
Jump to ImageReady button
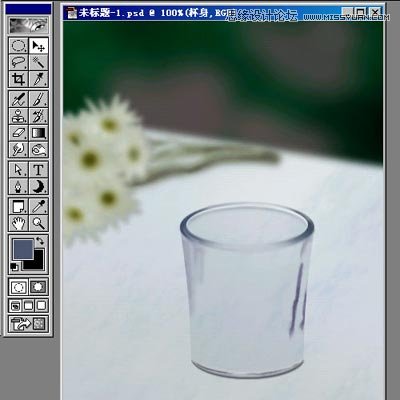pos(29,323)
